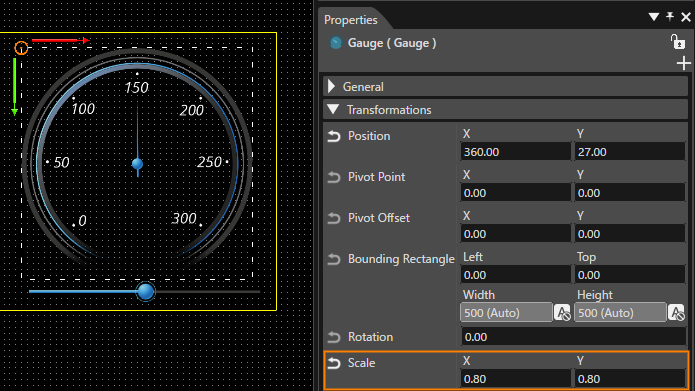Open the Properties panel options dropdown arrow
Screen dimensions: 695x391
click(x=654, y=17)
